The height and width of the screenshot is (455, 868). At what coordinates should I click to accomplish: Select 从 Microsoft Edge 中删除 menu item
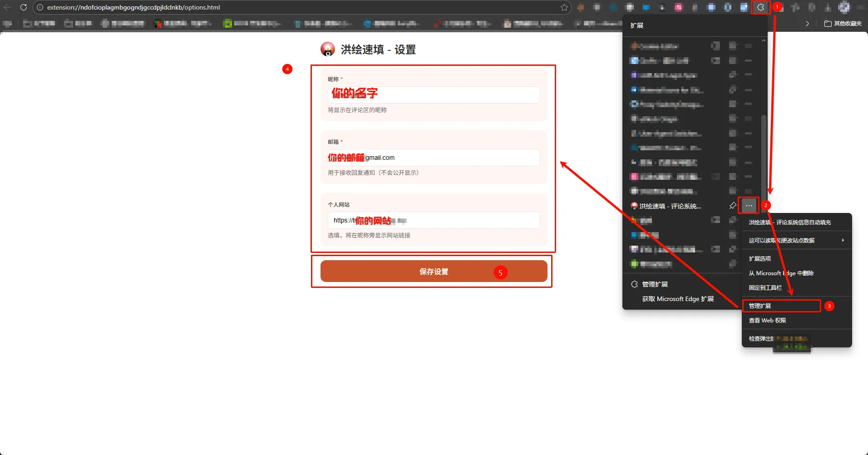coord(781,273)
